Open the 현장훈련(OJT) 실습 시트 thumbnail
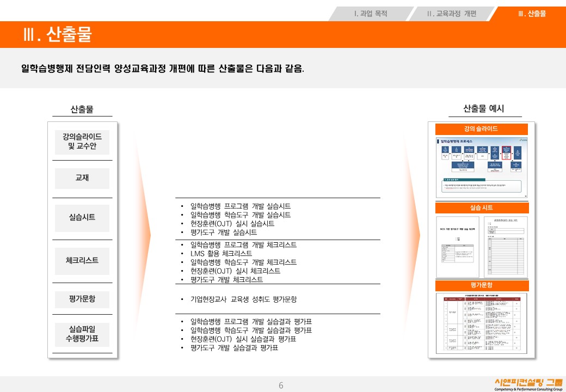566x392 pixels. (x=506, y=247)
